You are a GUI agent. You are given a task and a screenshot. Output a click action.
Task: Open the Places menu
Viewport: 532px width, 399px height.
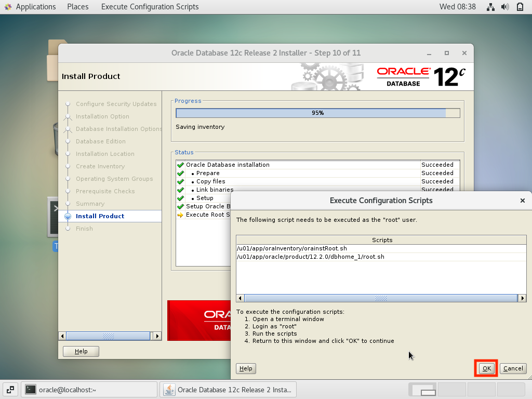coord(78,7)
